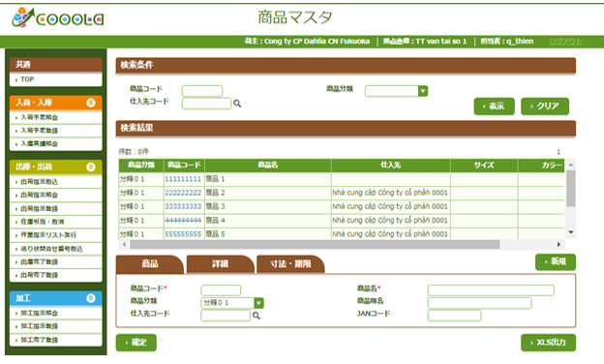Click the ログアウト link
This screenshot has width=604, height=364.
coord(565,42)
